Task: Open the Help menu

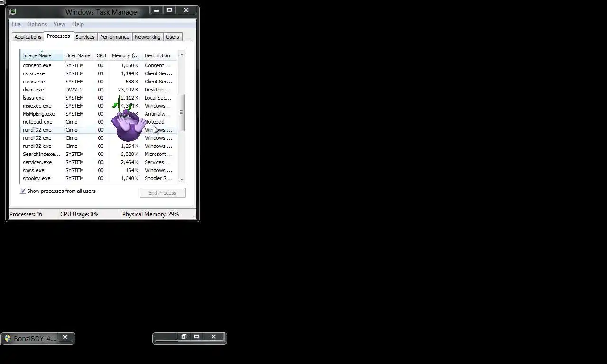Action: click(x=78, y=24)
